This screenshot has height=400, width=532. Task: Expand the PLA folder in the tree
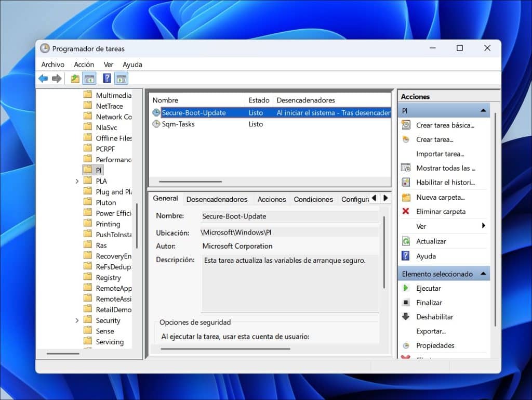77,181
